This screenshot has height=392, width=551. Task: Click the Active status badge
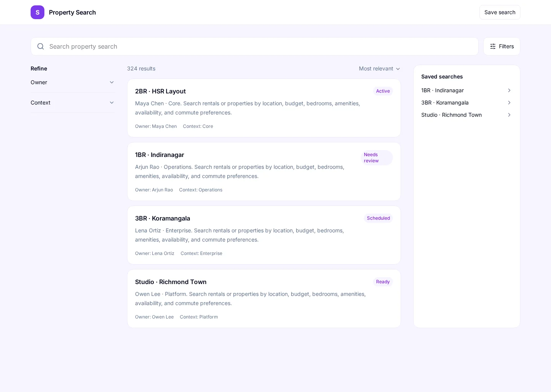click(383, 91)
